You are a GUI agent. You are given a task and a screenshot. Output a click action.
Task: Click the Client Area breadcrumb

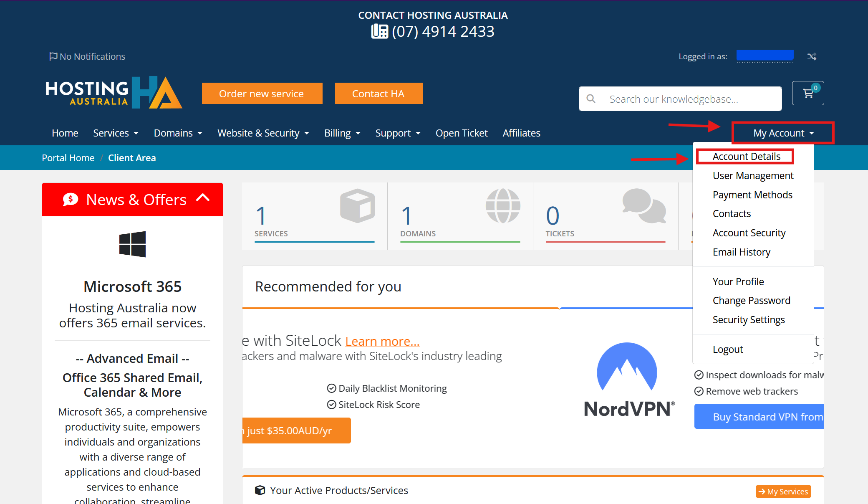[x=132, y=158]
